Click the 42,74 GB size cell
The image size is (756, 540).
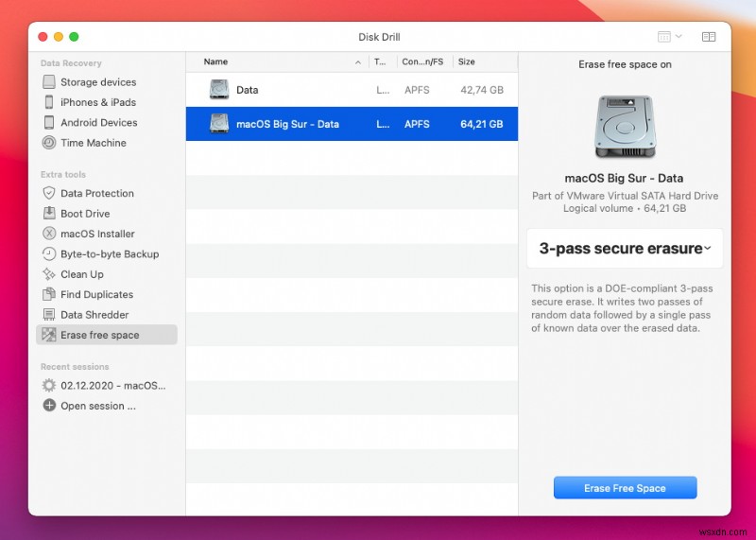(482, 90)
